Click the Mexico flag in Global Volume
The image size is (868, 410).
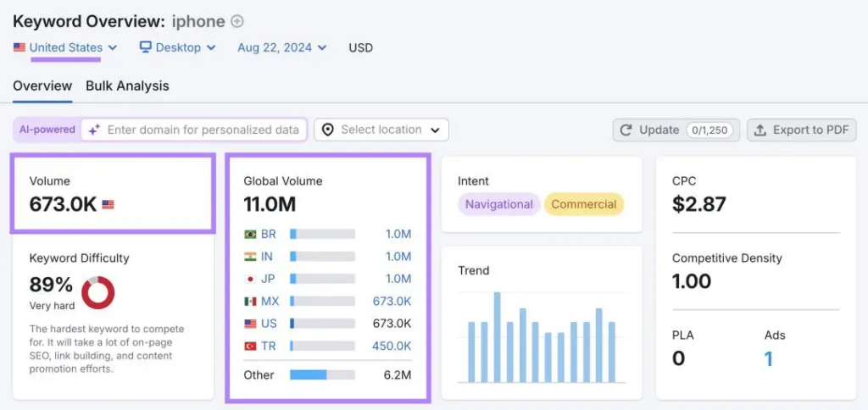[x=250, y=302]
